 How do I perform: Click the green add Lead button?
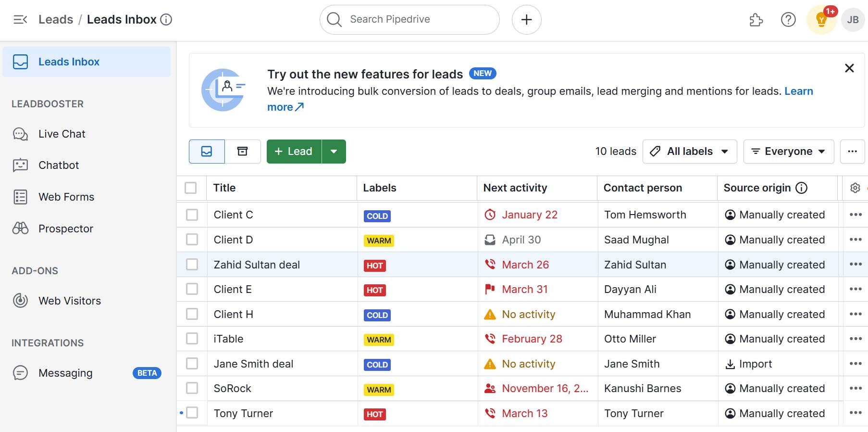[x=294, y=152]
